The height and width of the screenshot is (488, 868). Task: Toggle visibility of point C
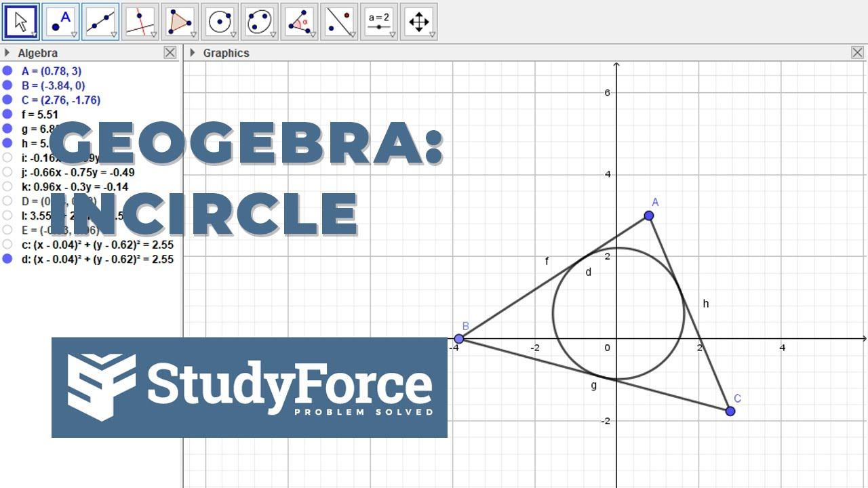7,100
